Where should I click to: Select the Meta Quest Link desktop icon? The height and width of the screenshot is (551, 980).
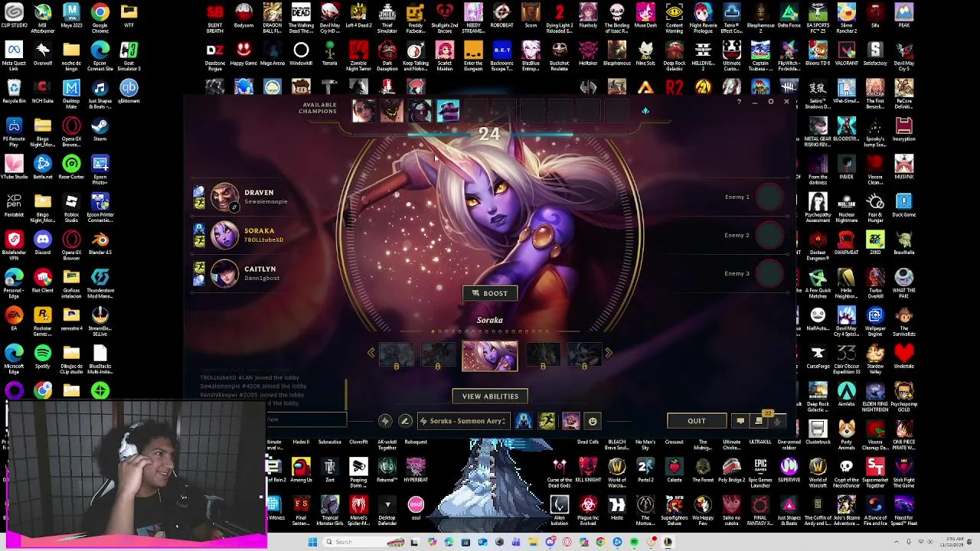tap(14, 55)
